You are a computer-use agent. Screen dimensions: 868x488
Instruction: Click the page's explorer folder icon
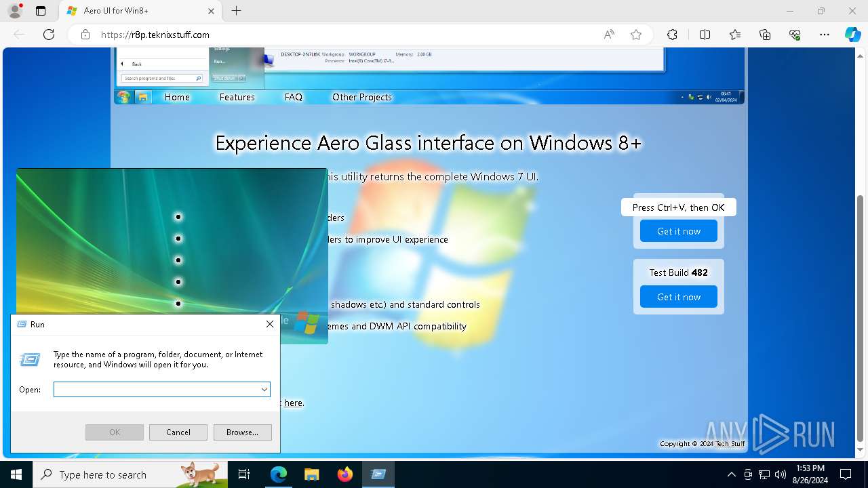143,97
